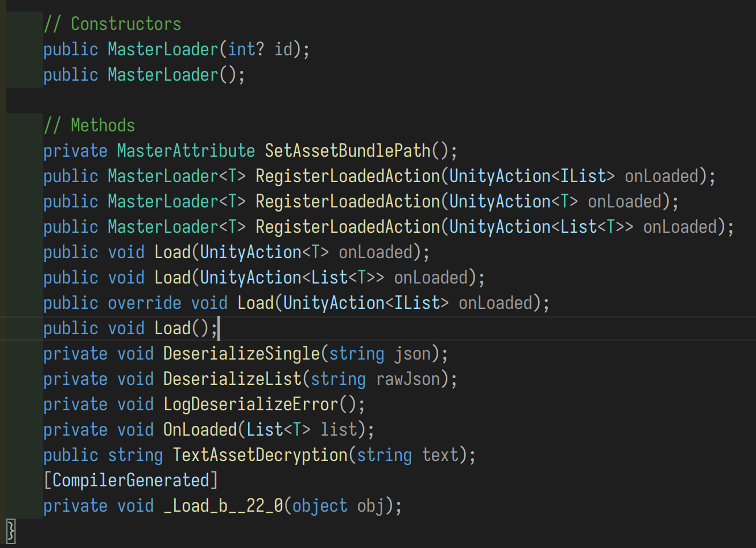Viewport: 756px width, 548px height.
Task: Click the parameterless Load() method
Action: click(x=172, y=328)
